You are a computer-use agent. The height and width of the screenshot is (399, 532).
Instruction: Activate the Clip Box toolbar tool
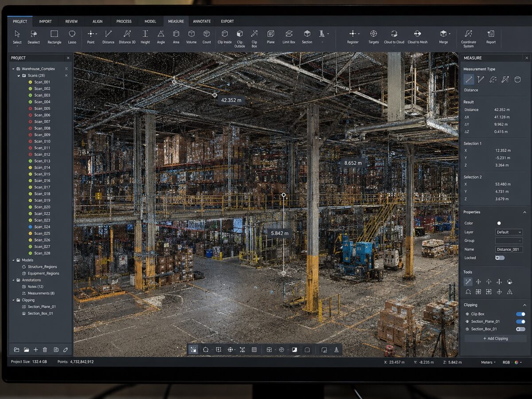254,39
